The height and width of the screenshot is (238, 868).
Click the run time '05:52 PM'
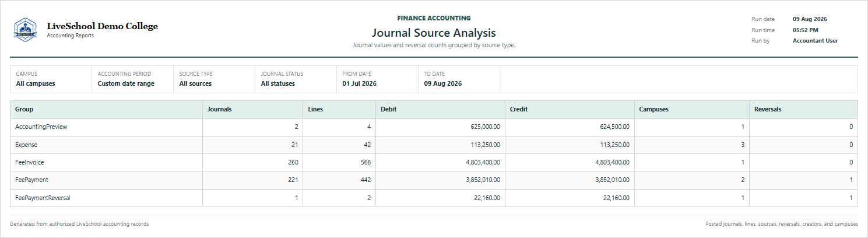806,30
